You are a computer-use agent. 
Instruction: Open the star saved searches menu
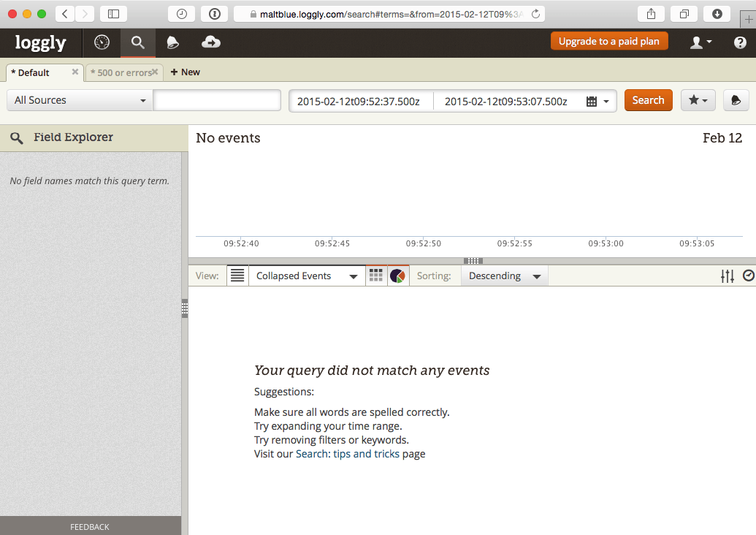pyautogui.click(x=698, y=100)
